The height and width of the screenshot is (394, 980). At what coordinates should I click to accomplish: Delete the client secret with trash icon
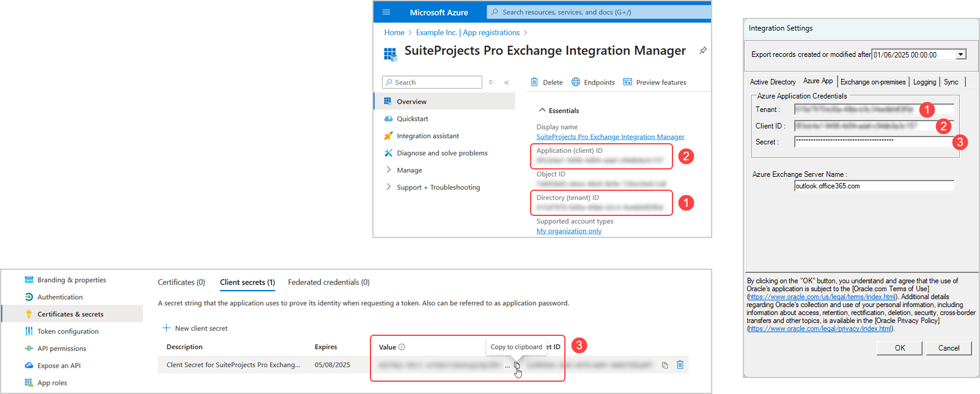(680, 365)
